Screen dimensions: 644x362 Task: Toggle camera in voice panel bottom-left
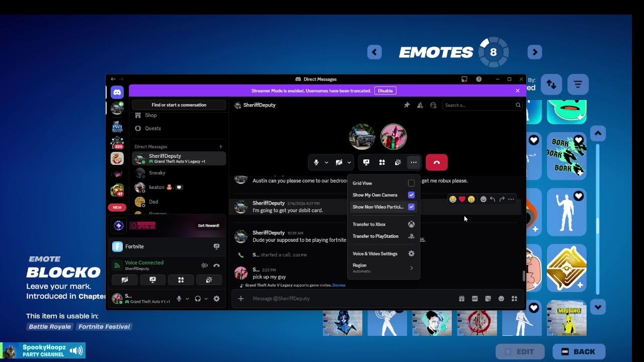[125, 280]
